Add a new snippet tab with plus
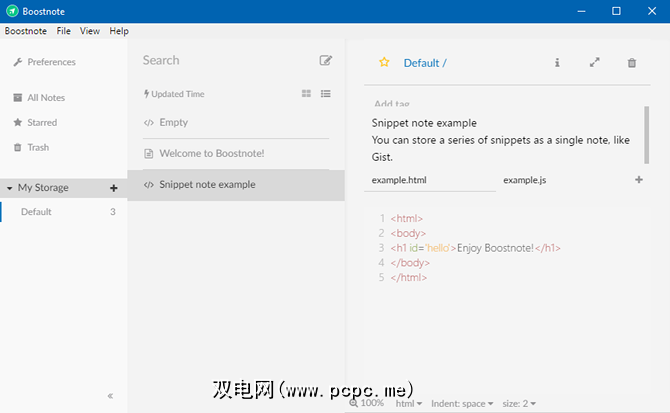670x413 pixels. click(x=639, y=180)
